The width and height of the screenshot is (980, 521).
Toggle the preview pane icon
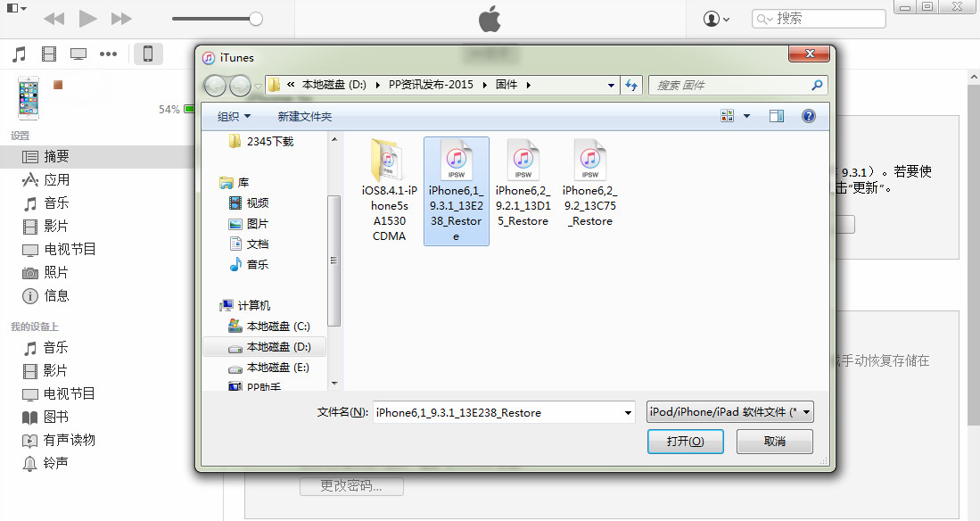point(777,116)
